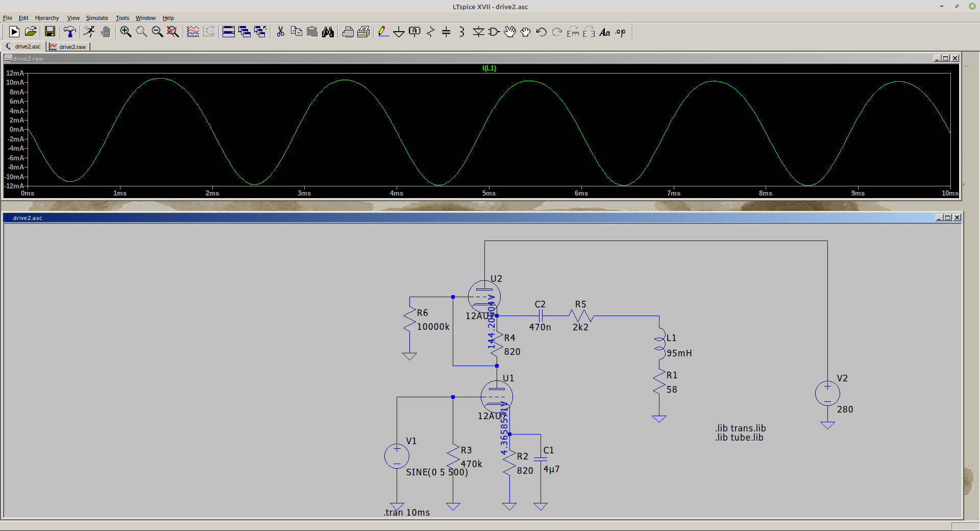Select the SPICE directive .op tool
Screen dimensions: 980x531
[x=621, y=32]
